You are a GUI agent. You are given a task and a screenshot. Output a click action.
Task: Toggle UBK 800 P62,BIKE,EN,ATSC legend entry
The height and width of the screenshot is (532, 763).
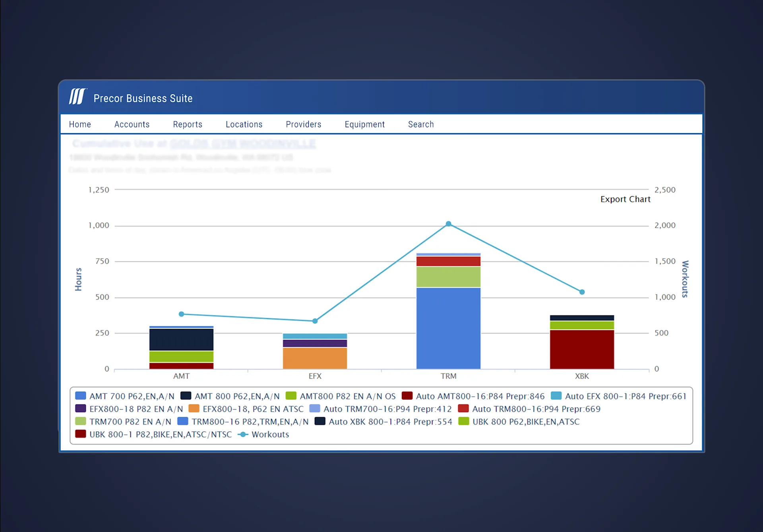click(x=519, y=422)
